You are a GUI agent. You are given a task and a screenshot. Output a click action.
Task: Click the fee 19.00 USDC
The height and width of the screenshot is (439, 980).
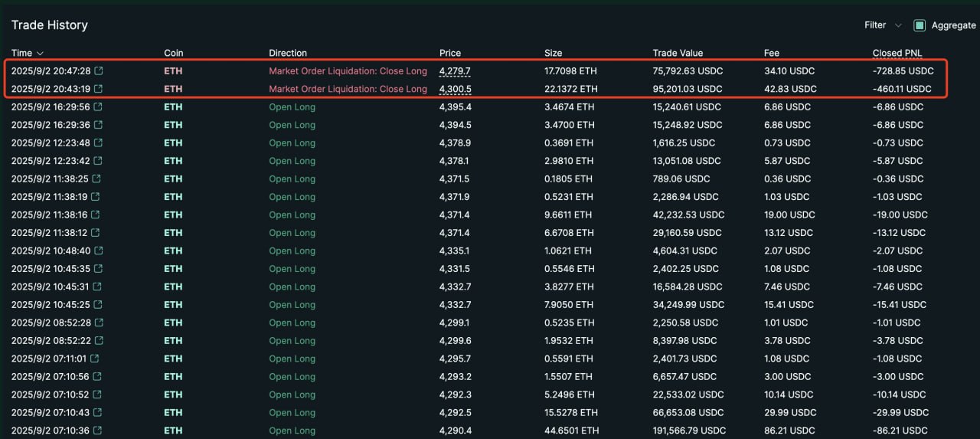pyautogui.click(x=789, y=215)
